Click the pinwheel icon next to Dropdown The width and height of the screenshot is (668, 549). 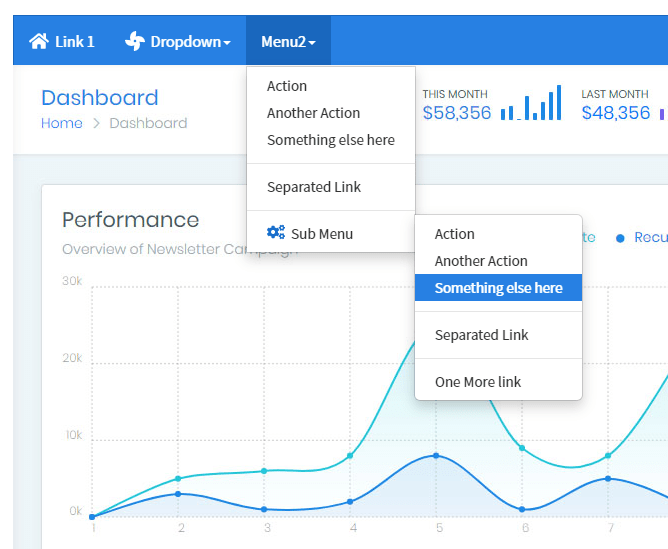pos(134,41)
